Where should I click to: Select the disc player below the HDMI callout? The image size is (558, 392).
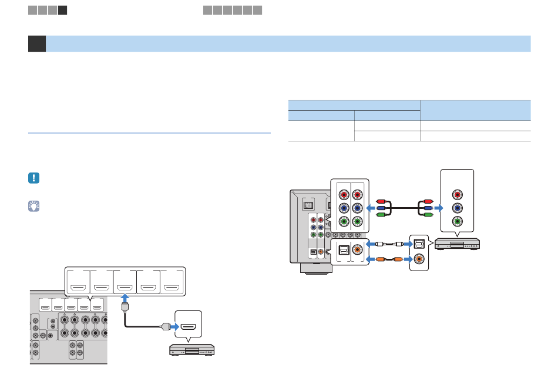click(x=192, y=350)
